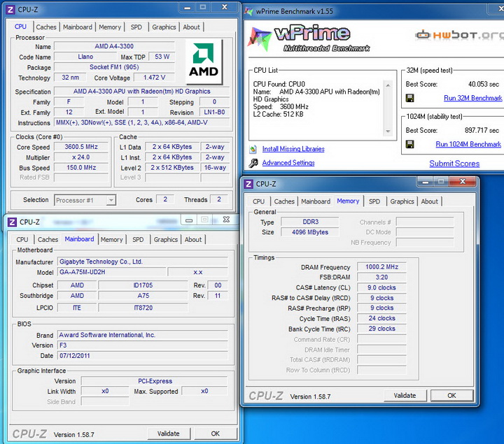504x444 pixels.
Task: Start the Run 1024M Benchmark link
Action: pyautogui.click(x=468, y=144)
